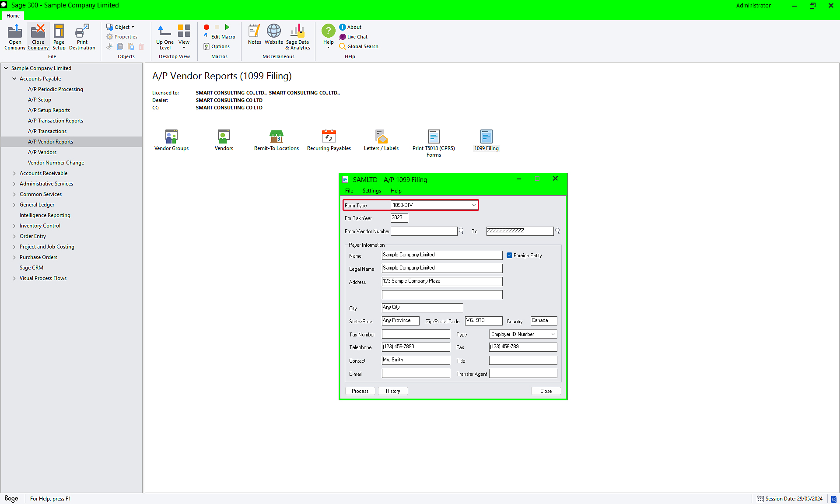Viewport: 840px width, 504px height.
Task: Expand Purchase Orders
Action: (x=14, y=257)
